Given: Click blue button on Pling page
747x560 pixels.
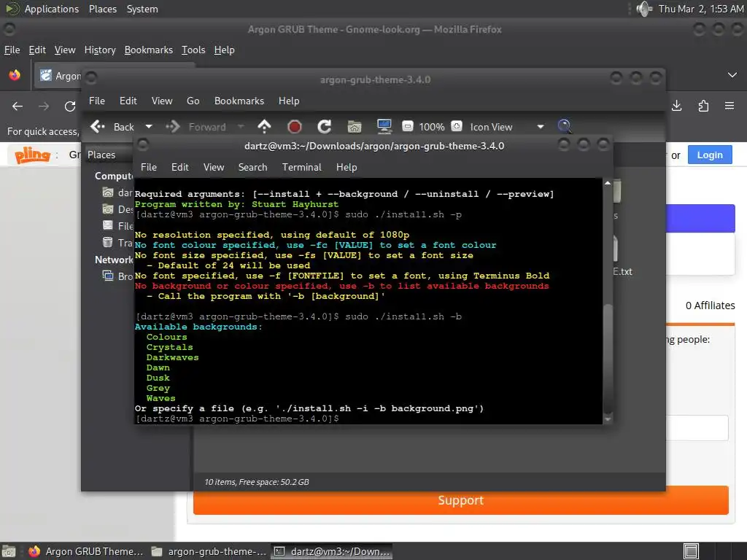Looking at the screenshot, I should (700, 219).
